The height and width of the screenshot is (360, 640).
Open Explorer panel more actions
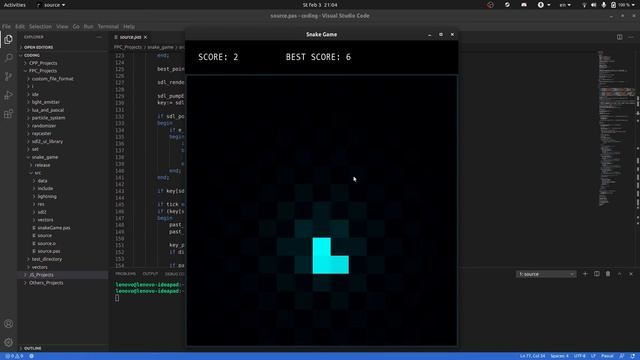[99, 37]
